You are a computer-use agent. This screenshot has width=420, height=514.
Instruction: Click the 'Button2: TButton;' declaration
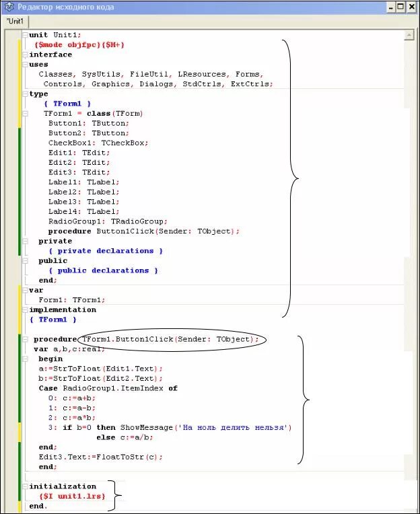pyautogui.click(x=89, y=133)
